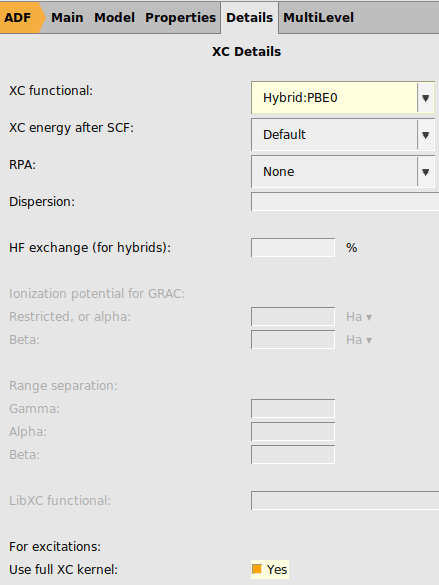This screenshot has height=585, width=439.
Task: Open Ha unit dropdown for Restricted, or alpha
Action: click(359, 317)
